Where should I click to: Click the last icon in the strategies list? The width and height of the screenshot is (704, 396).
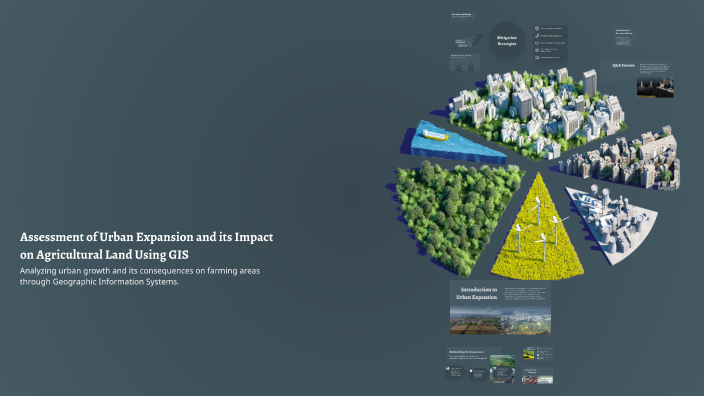[x=537, y=57]
